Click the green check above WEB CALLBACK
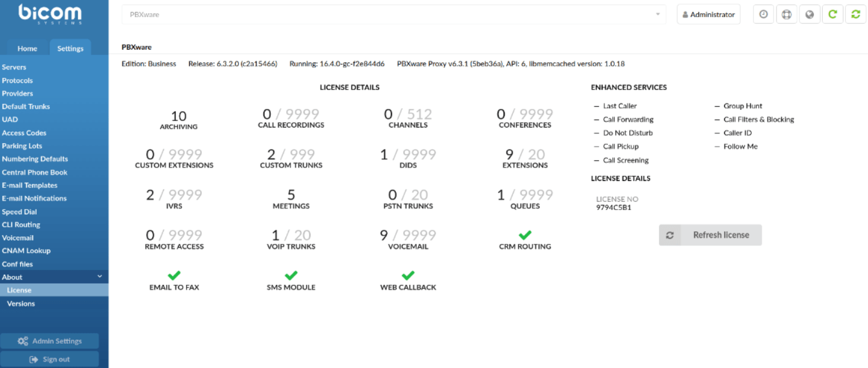Viewport: 868px width, 368px height. 408,275
